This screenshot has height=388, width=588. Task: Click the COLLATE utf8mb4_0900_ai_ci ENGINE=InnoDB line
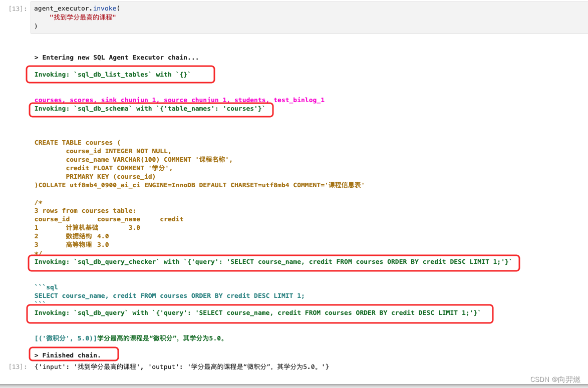point(199,185)
